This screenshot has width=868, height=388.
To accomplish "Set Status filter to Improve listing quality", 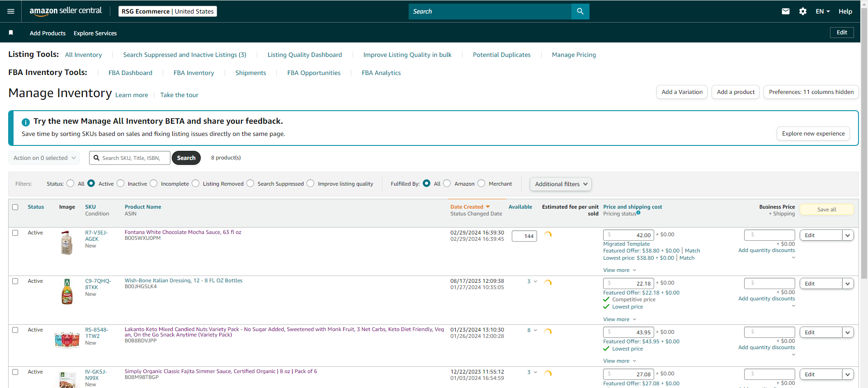I will [x=311, y=183].
